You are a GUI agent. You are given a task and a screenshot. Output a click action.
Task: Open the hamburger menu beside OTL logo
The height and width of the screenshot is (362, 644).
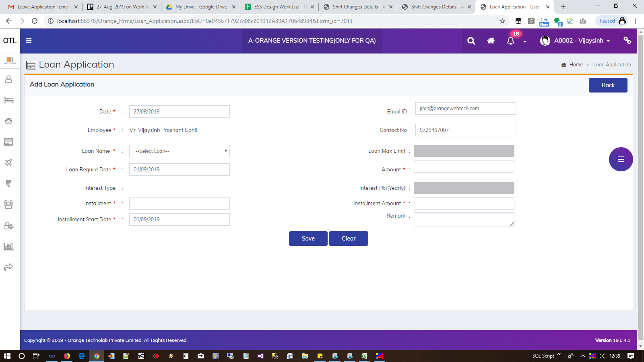28,41
